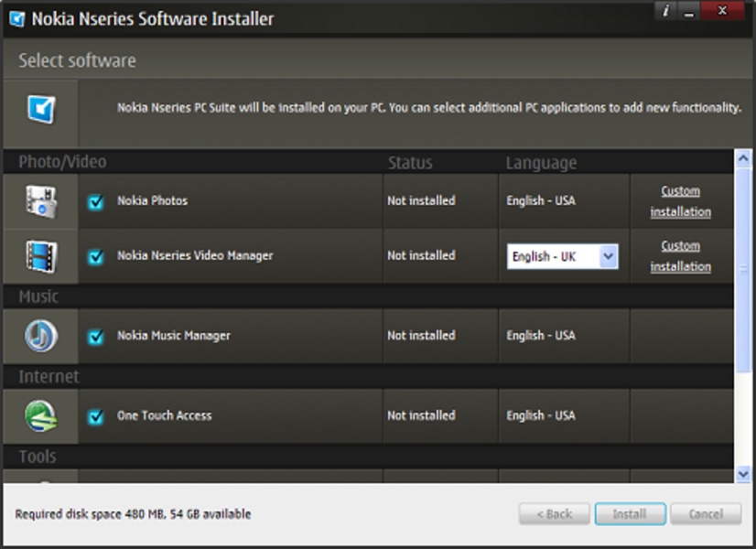Deselect the Nokia Music Manager checkbox
756x549 pixels.
click(96, 337)
